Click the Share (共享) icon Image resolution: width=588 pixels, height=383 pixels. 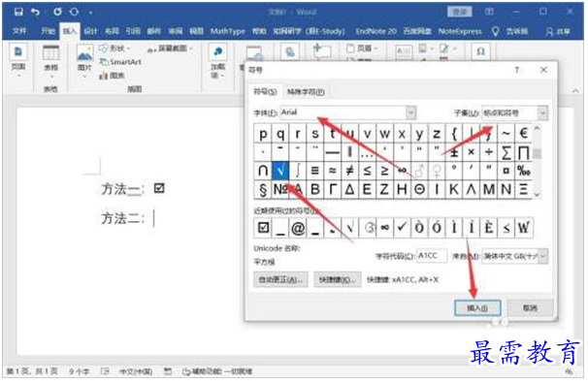point(558,31)
